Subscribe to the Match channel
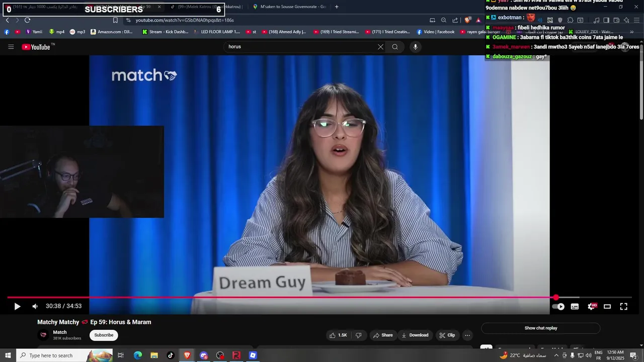 [104, 335]
